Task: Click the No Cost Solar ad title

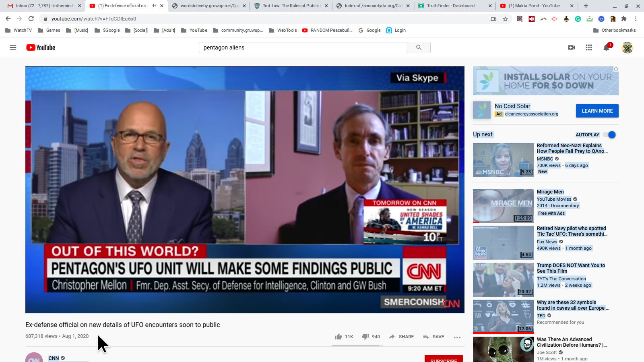Action: (x=512, y=106)
